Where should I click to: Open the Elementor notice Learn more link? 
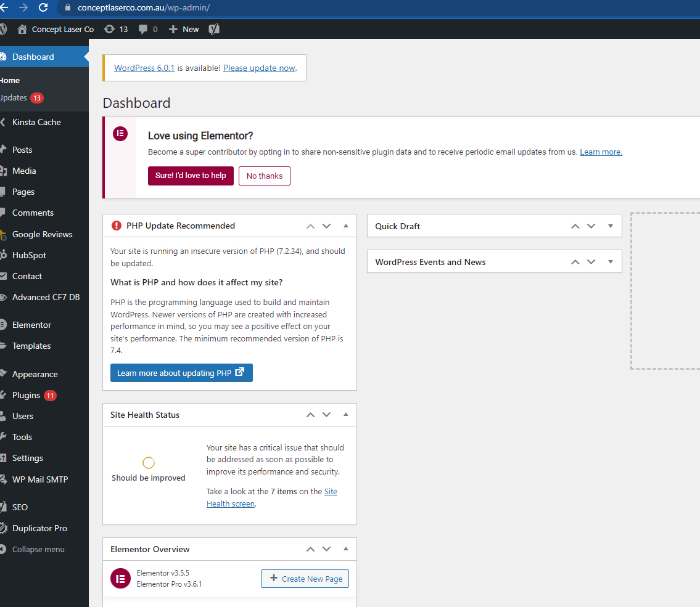(x=601, y=152)
